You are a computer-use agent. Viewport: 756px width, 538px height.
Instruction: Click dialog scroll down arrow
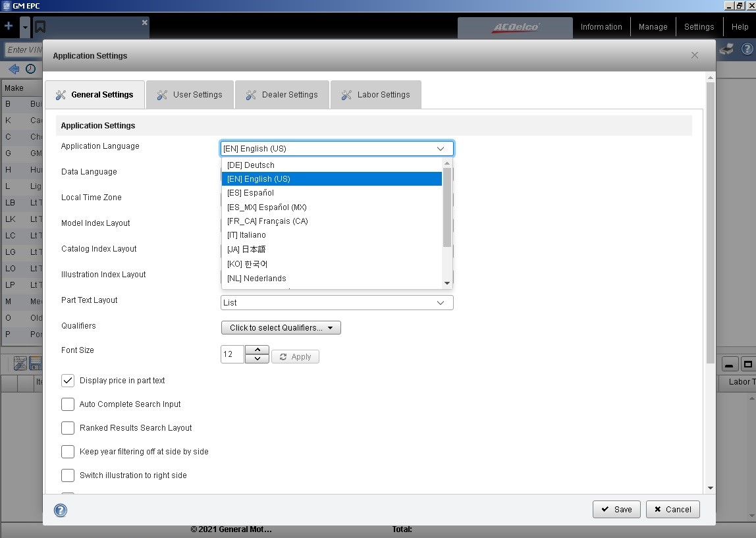click(x=710, y=488)
